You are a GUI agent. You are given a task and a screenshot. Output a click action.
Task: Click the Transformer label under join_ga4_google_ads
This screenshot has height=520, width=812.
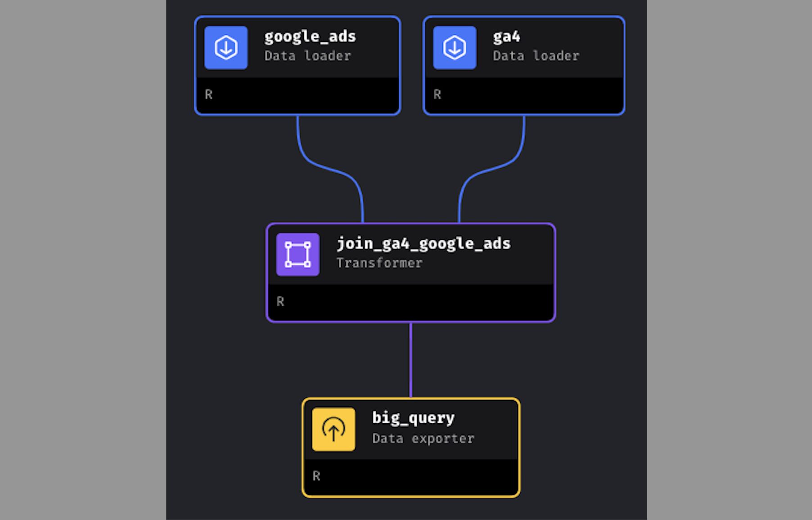pyautogui.click(x=379, y=263)
